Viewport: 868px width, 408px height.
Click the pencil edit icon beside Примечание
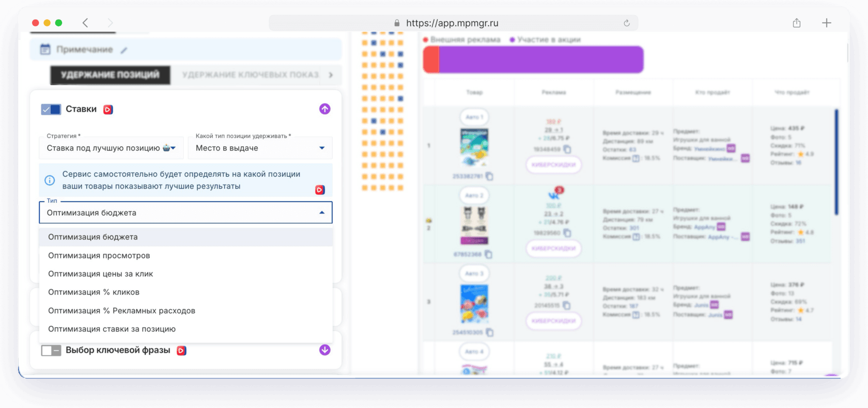(124, 50)
